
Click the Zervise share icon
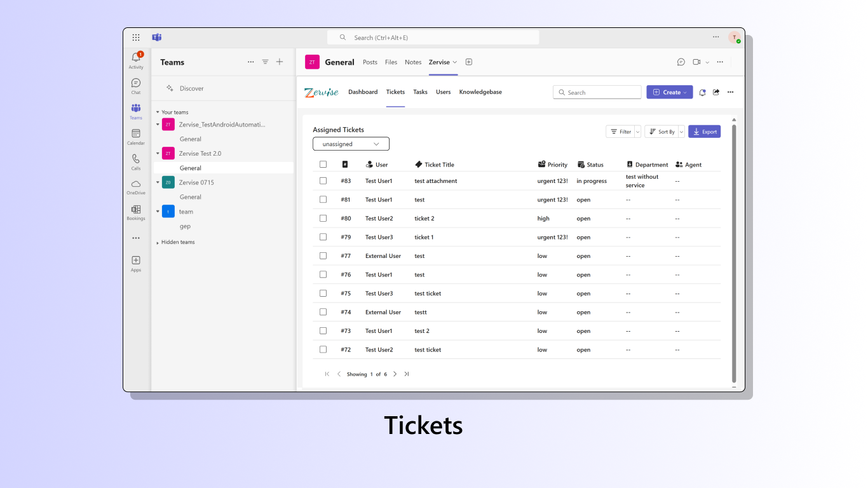(x=716, y=92)
